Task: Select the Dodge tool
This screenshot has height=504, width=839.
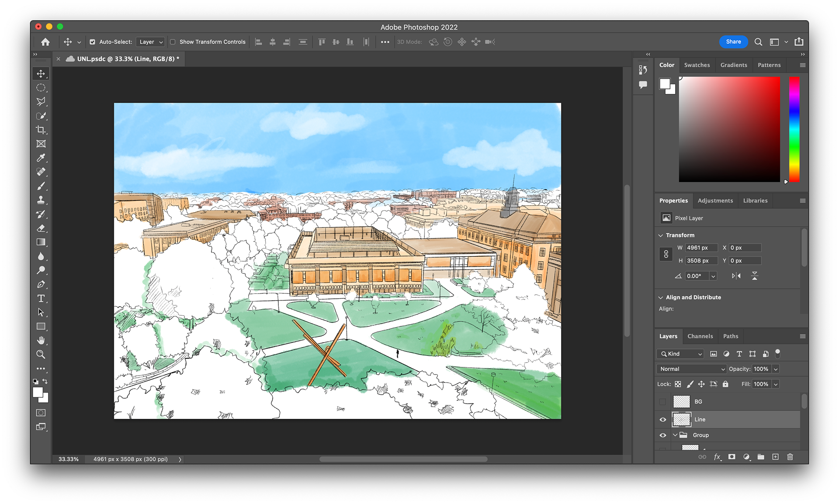Action: click(41, 270)
